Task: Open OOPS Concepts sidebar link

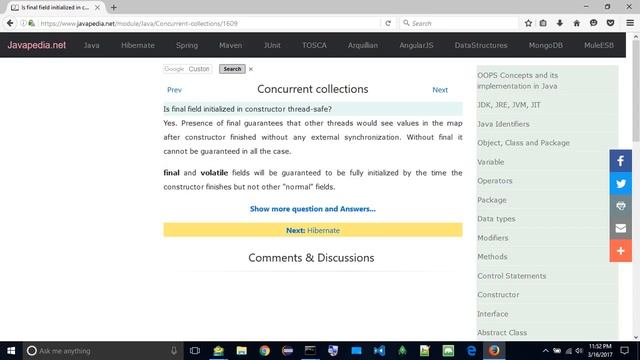Action: point(518,81)
